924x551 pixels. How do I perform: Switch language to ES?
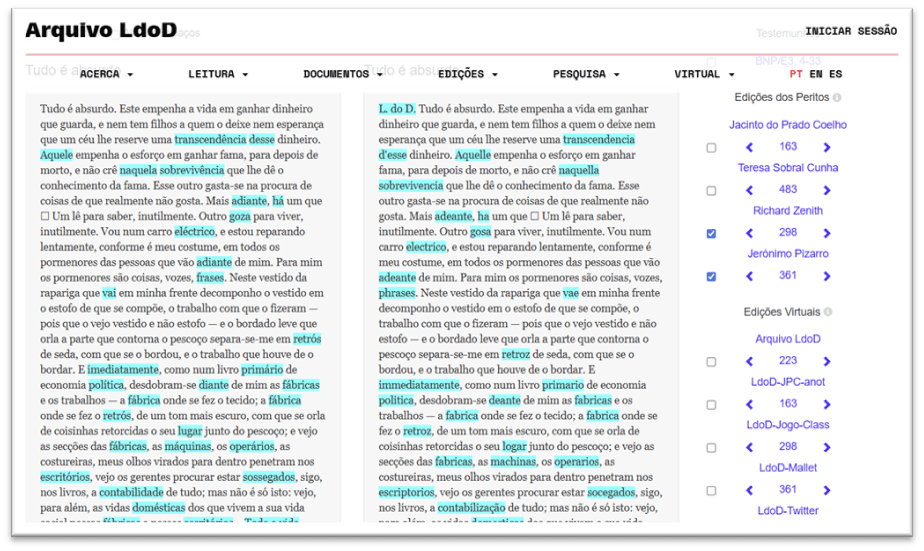pos(836,74)
